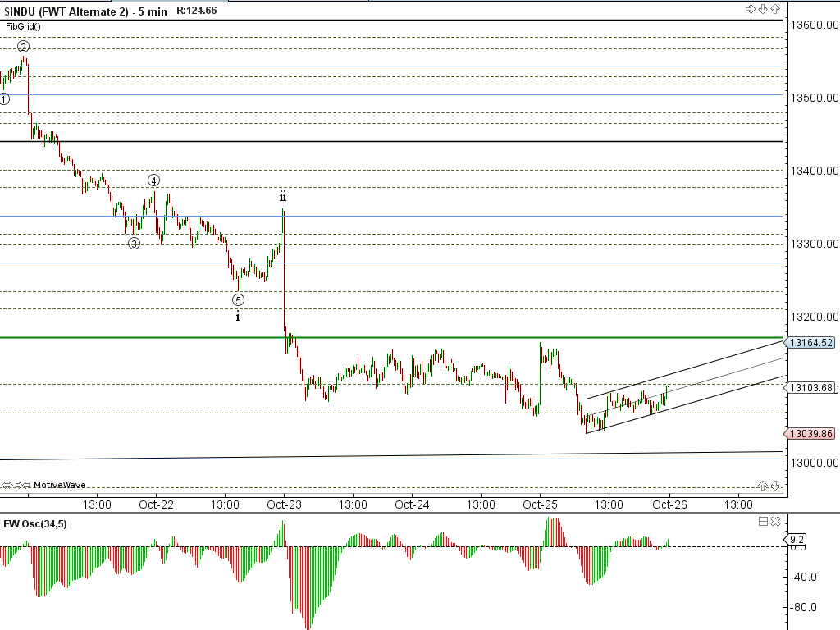Click the FibGrid() study label
Image resolution: width=840 pixels, height=630 pixels.
tap(24, 26)
